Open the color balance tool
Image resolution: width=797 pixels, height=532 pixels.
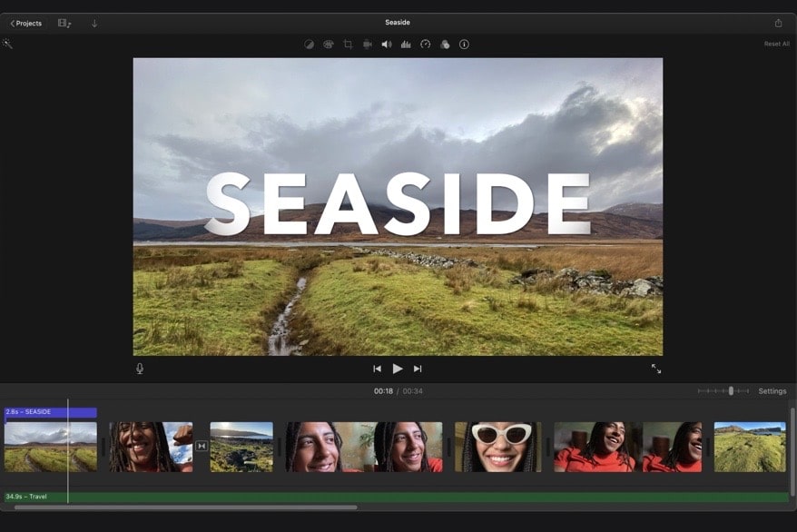tap(309, 44)
